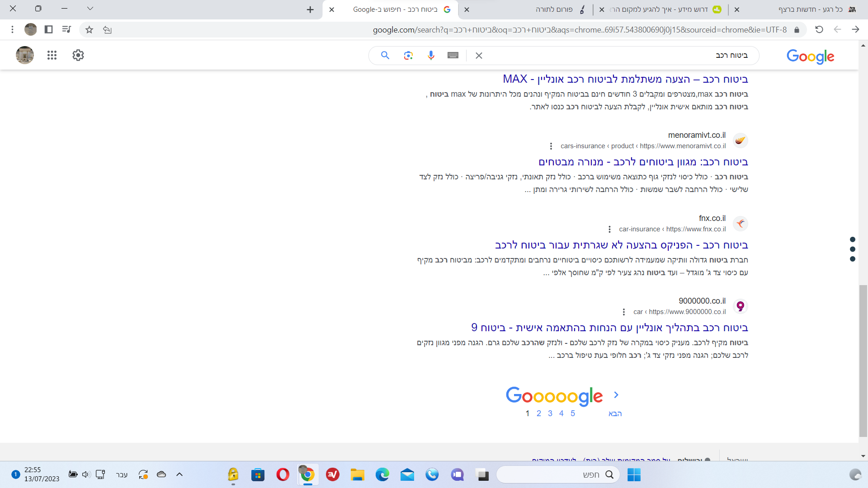Open Google Lens camera search

coord(408,55)
